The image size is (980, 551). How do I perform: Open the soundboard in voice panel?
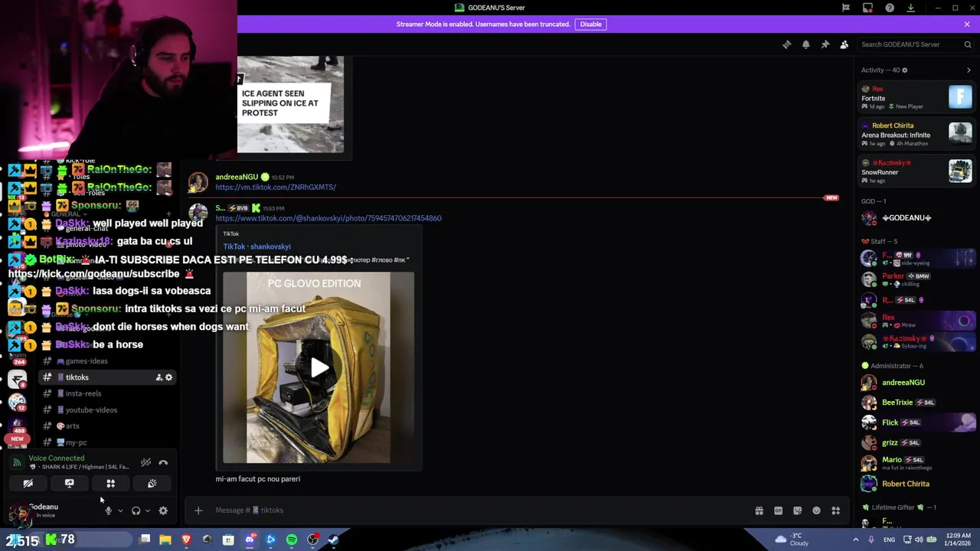(152, 484)
